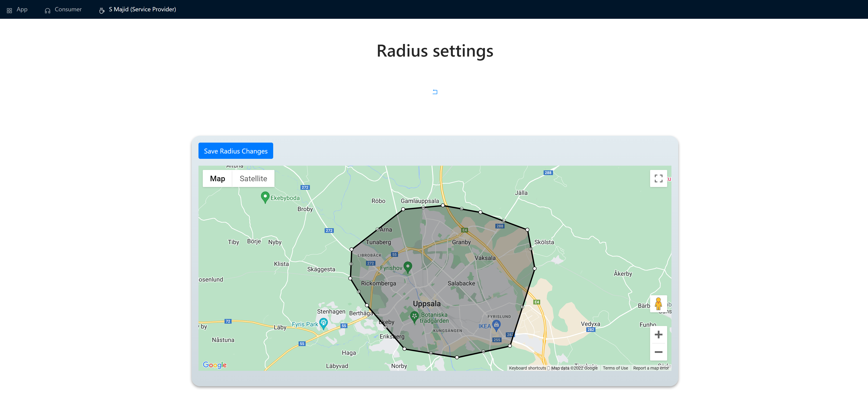Click the Ekebyboda green map pin
Image resolution: width=868 pixels, height=399 pixels.
(265, 197)
